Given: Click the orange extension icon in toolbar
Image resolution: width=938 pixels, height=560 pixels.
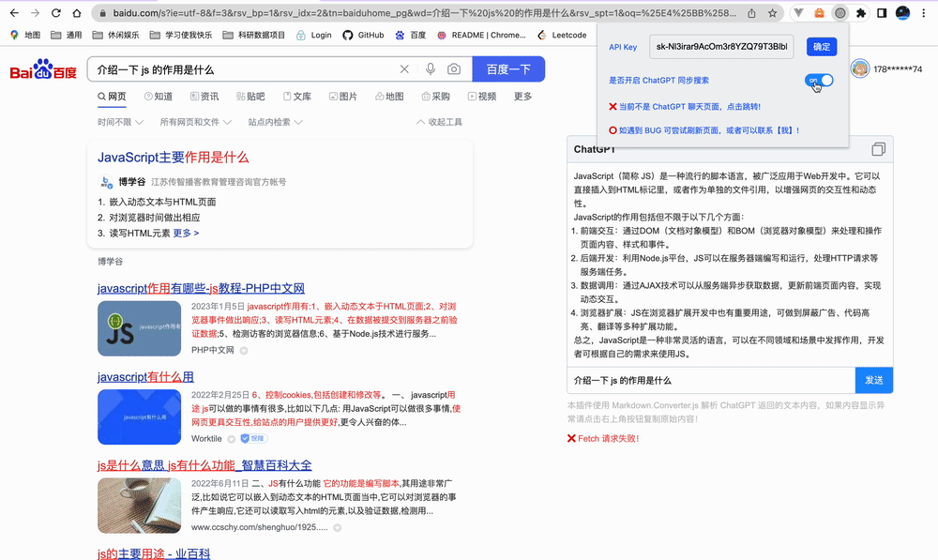Looking at the screenshot, I should click(819, 12).
